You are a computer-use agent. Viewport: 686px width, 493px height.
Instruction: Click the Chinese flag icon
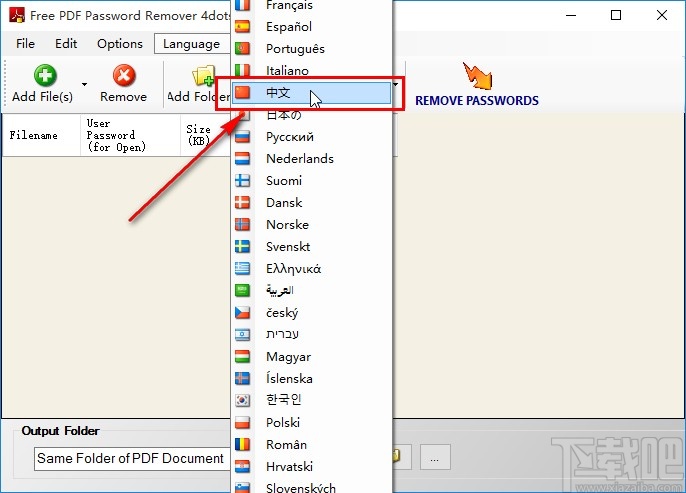click(242, 92)
